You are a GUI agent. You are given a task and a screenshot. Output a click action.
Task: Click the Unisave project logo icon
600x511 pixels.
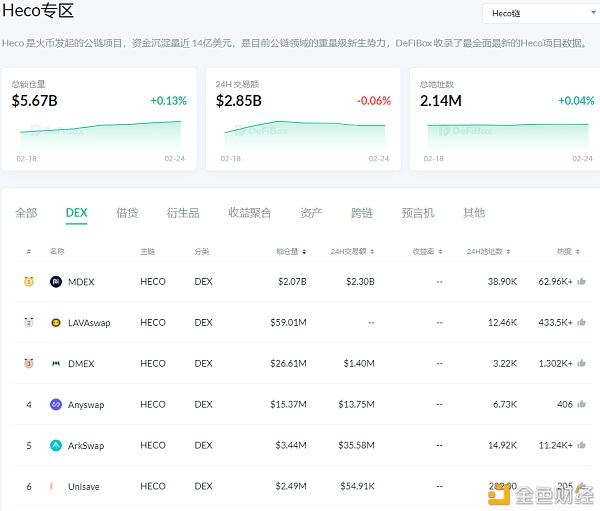pyautogui.click(x=53, y=487)
